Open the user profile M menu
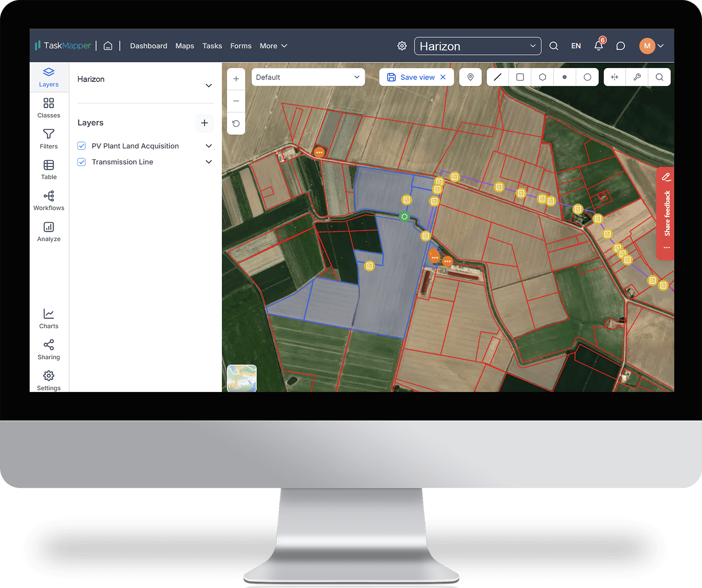Screen dimensions: 702x588 pos(652,46)
